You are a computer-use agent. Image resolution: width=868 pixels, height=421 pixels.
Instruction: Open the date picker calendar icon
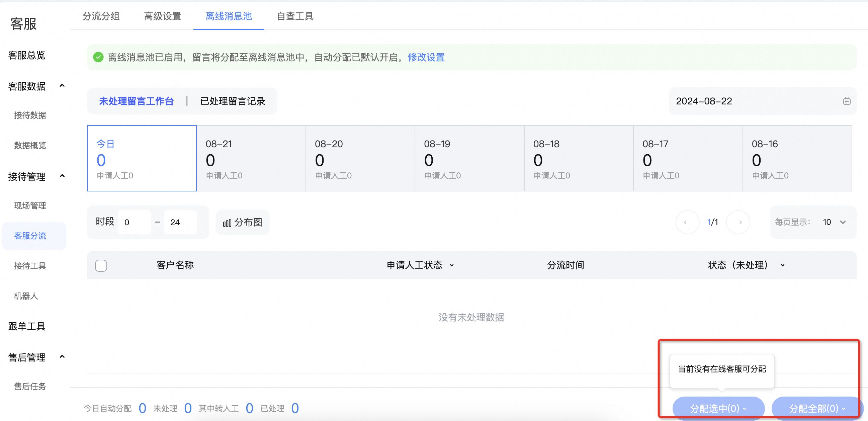click(x=847, y=101)
